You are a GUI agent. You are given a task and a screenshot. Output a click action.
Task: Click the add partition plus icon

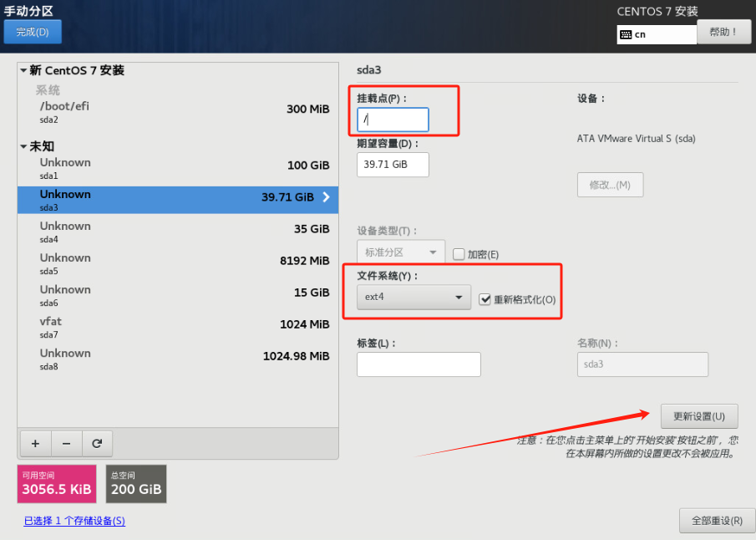[35, 444]
